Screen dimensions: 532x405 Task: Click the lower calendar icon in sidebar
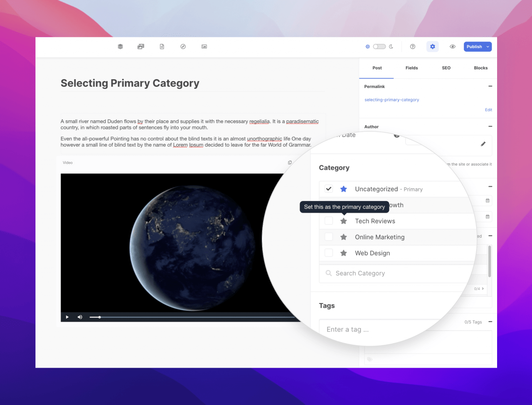[x=488, y=216]
